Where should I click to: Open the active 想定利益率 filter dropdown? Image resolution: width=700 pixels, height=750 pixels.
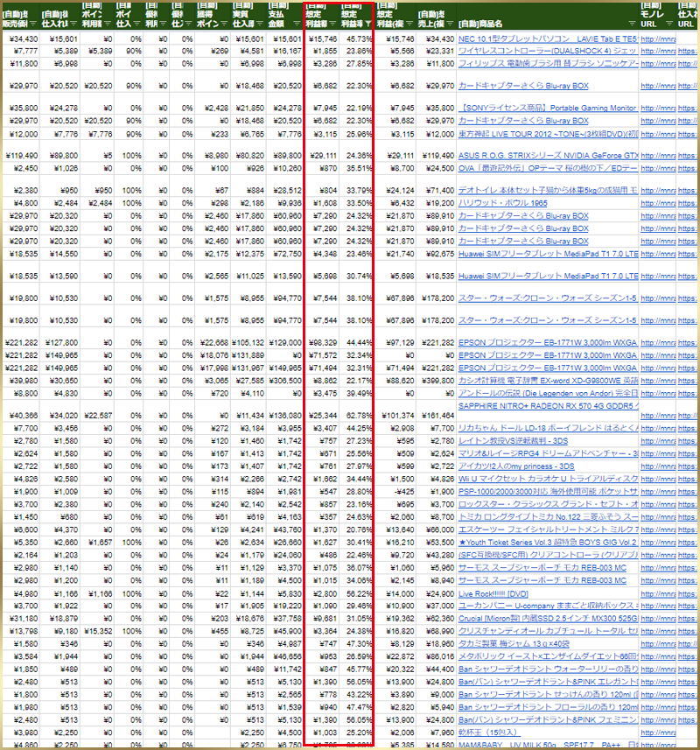click(367, 24)
